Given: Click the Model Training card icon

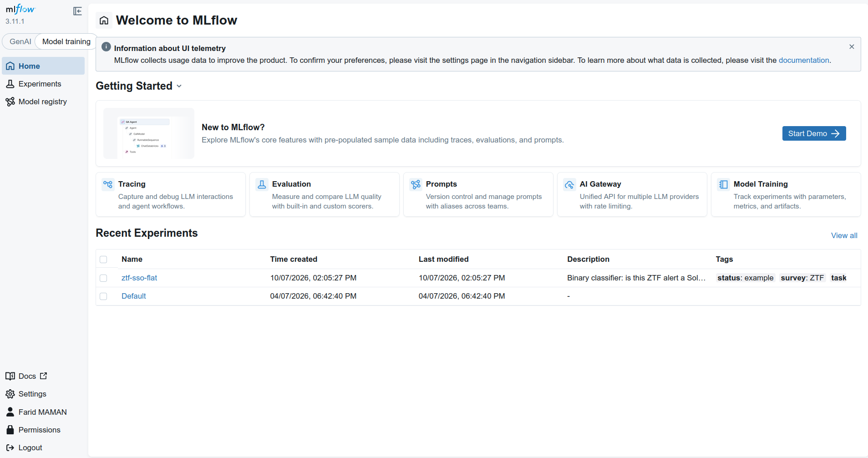Looking at the screenshot, I should point(723,184).
